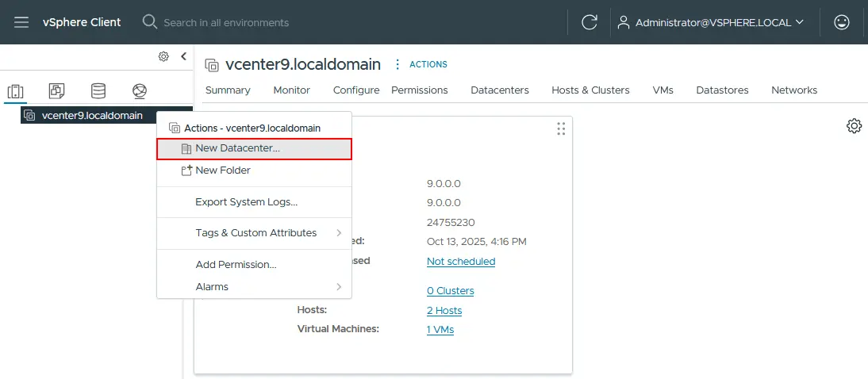Choose New Datacenter... from context menu
Screen dimensions: 868x379
(x=254, y=149)
